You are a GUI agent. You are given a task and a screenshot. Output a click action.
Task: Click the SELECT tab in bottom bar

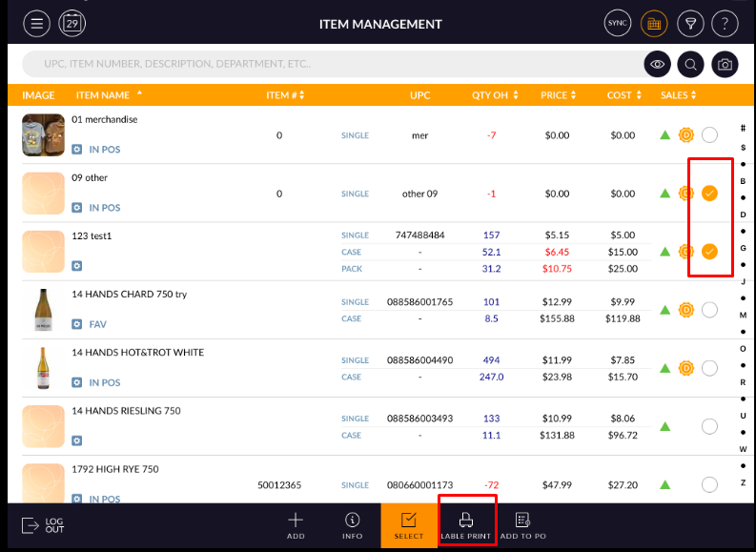pyautogui.click(x=408, y=525)
